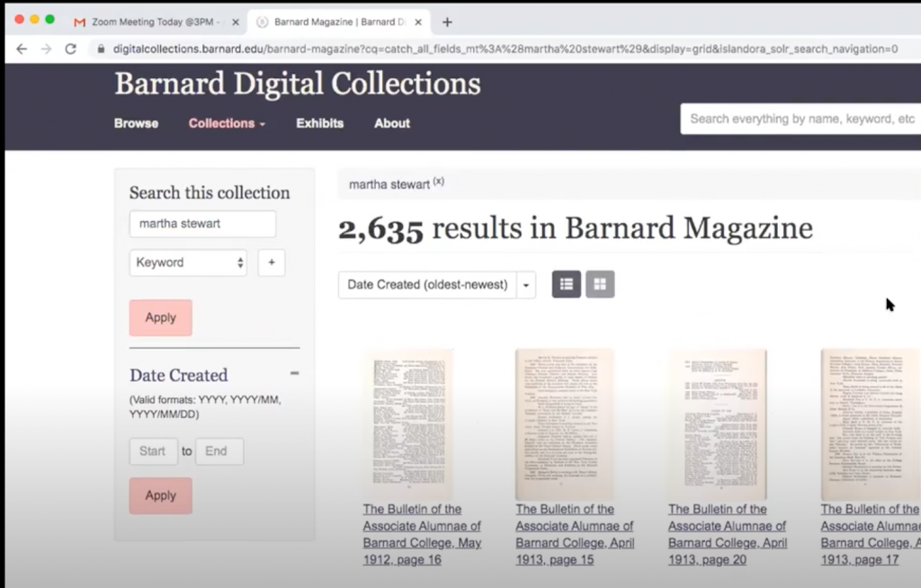The height and width of the screenshot is (588, 921).
Task: Open Bulletin April 1913, page 15 link
Action: 575,535
